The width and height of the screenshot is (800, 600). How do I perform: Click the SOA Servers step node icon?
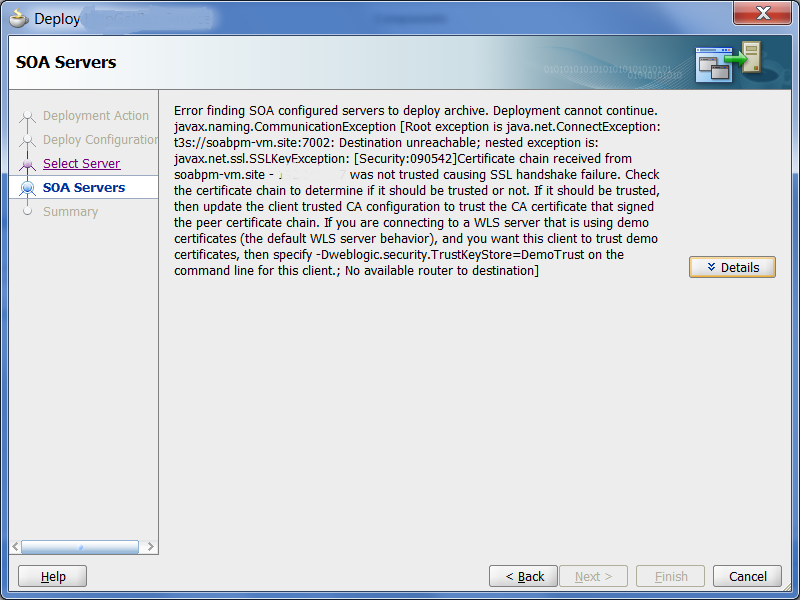28,188
